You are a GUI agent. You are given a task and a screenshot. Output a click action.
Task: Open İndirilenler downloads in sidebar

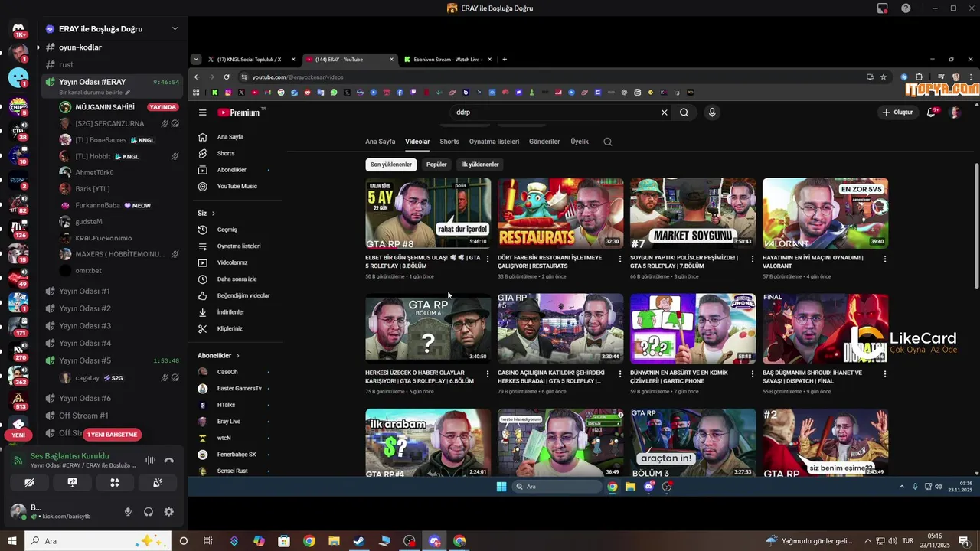pos(230,312)
